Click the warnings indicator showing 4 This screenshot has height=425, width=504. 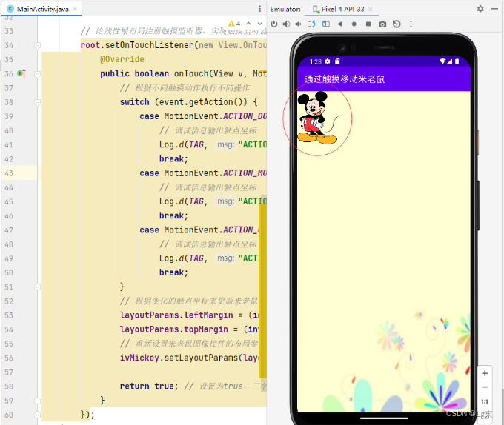234,24
